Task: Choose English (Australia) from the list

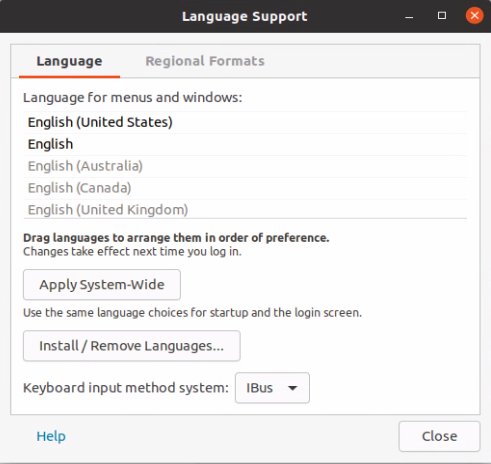Action: click(x=245, y=166)
